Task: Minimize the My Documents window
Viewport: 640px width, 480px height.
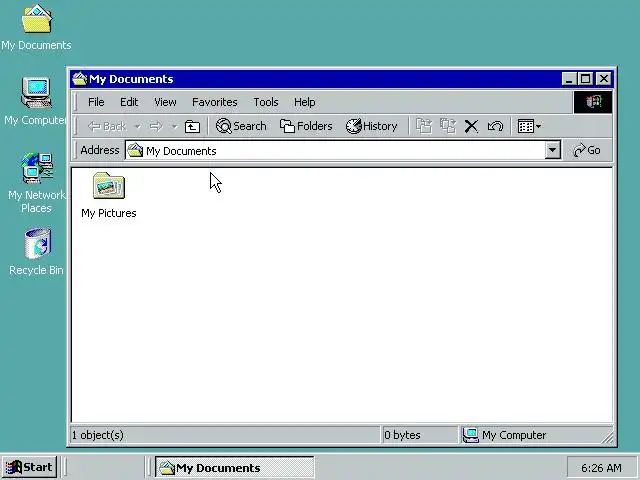Action: [x=569, y=79]
